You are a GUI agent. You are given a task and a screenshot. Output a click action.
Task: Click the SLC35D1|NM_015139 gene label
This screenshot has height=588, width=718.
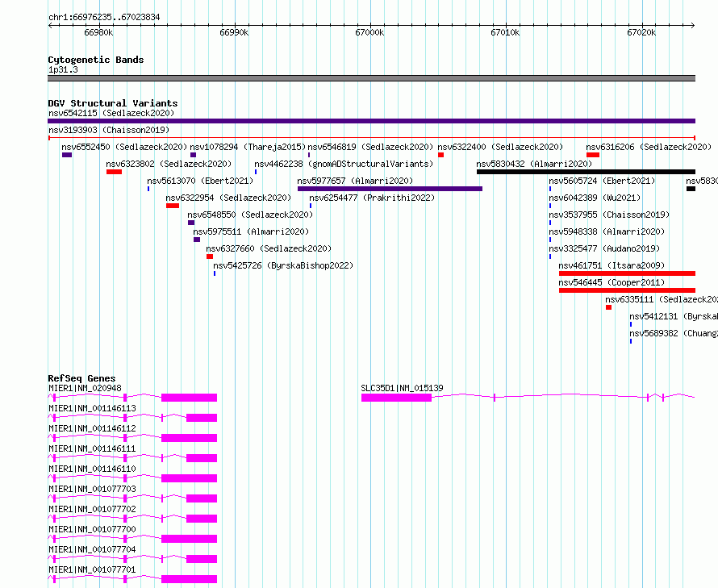[x=402, y=388]
